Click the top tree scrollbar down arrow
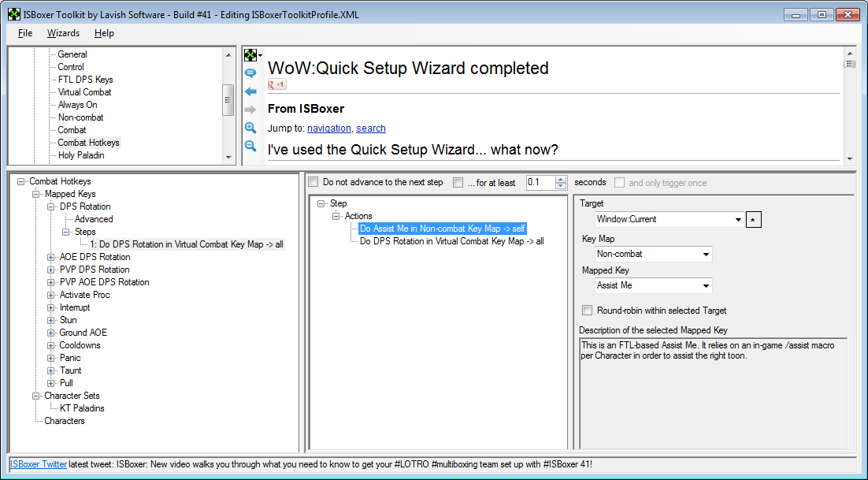Image resolution: width=868 pixels, height=480 pixels. tap(228, 158)
